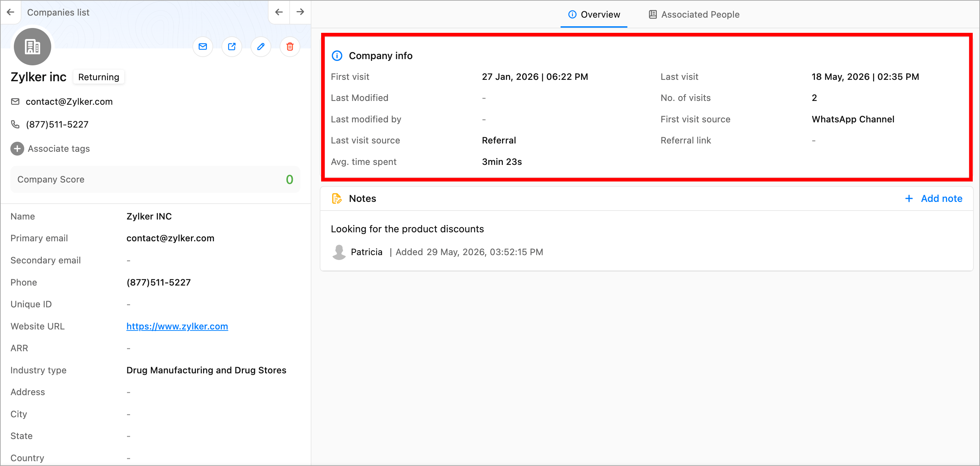980x466 pixels.
Task: Click the Companies list breadcrumb text
Action: pyautogui.click(x=58, y=12)
